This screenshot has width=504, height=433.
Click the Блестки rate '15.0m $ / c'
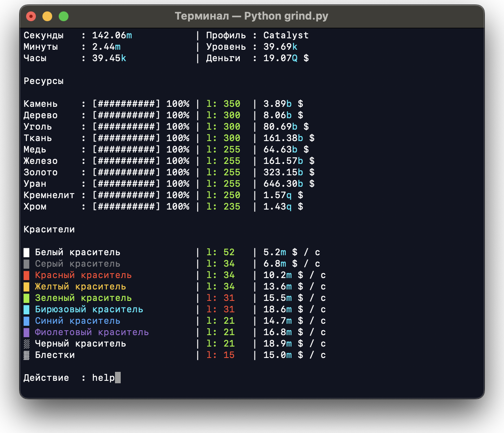[x=295, y=355]
